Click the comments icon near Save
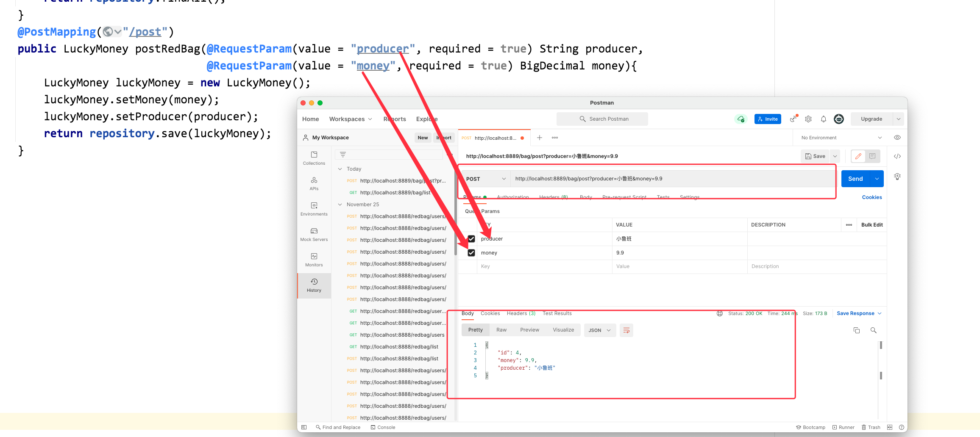The height and width of the screenshot is (437, 980). point(872,156)
